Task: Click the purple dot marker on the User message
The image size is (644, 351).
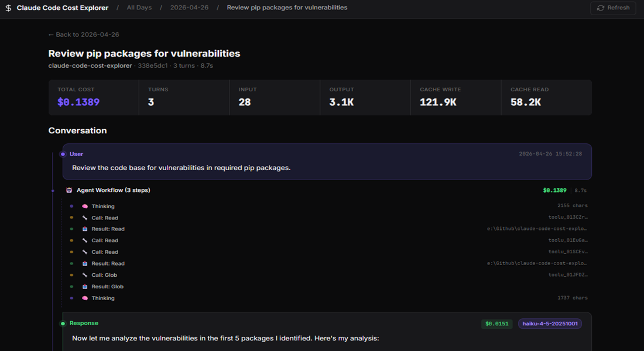Action: pos(63,154)
